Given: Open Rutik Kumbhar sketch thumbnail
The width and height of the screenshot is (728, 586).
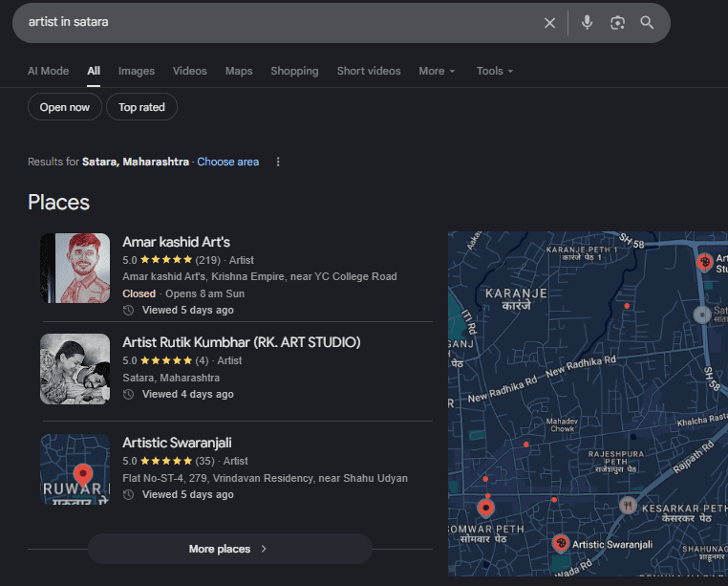Looking at the screenshot, I should (75, 368).
